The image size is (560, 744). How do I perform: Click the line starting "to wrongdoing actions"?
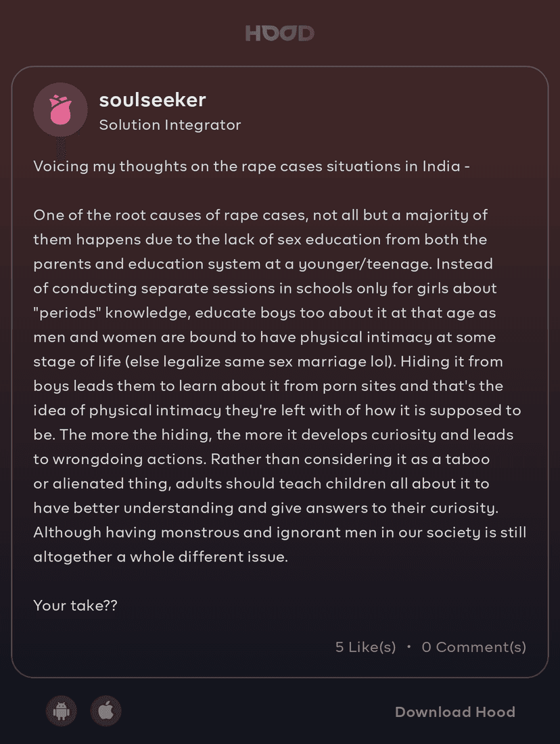tap(260, 459)
